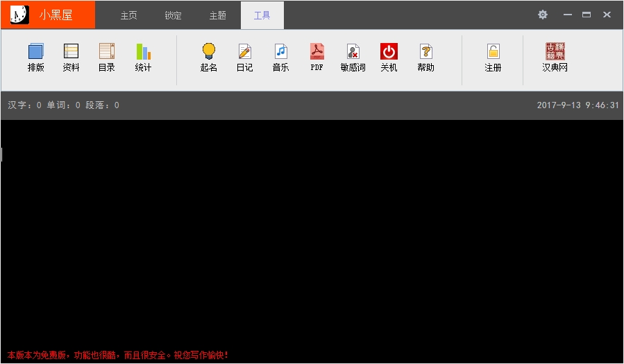Maximize the 小黑屋 window
This screenshot has height=364, width=624.
pyautogui.click(x=587, y=15)
